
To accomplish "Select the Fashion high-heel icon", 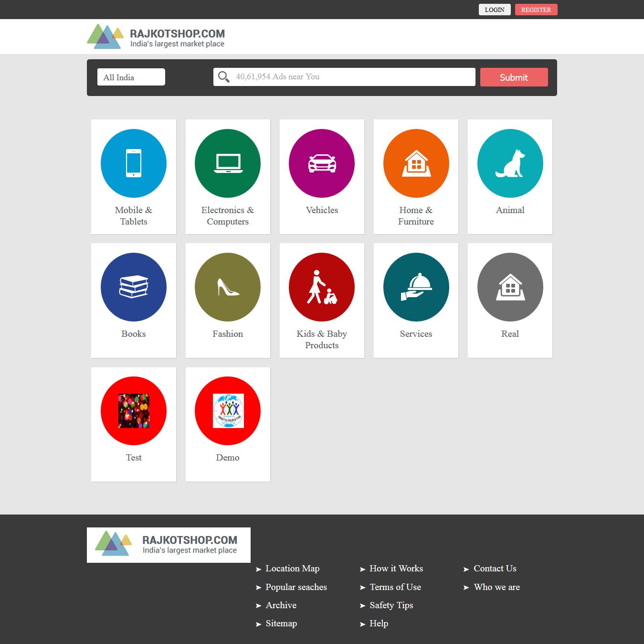I will coord(228,287).
